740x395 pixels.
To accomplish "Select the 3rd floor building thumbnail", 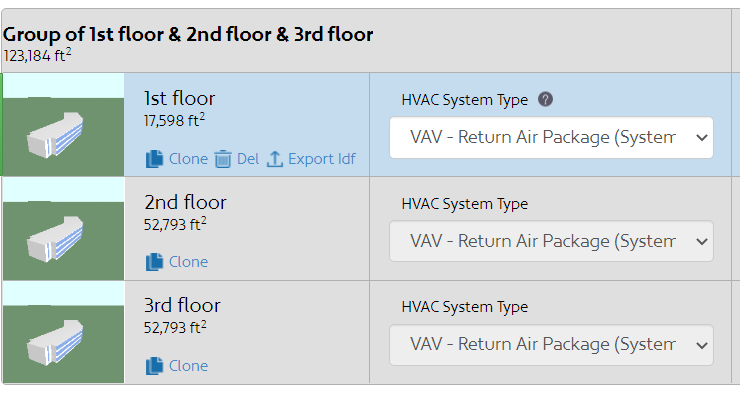I will point(63,332).
